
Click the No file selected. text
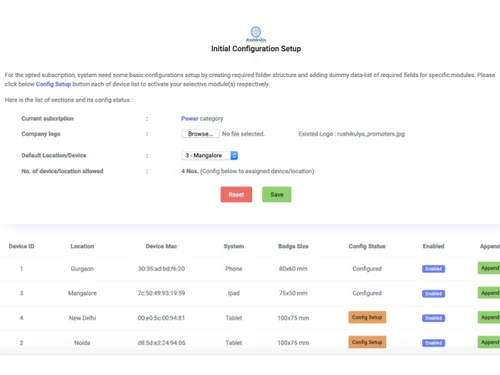pyautogui.click(x=243, y=134)
